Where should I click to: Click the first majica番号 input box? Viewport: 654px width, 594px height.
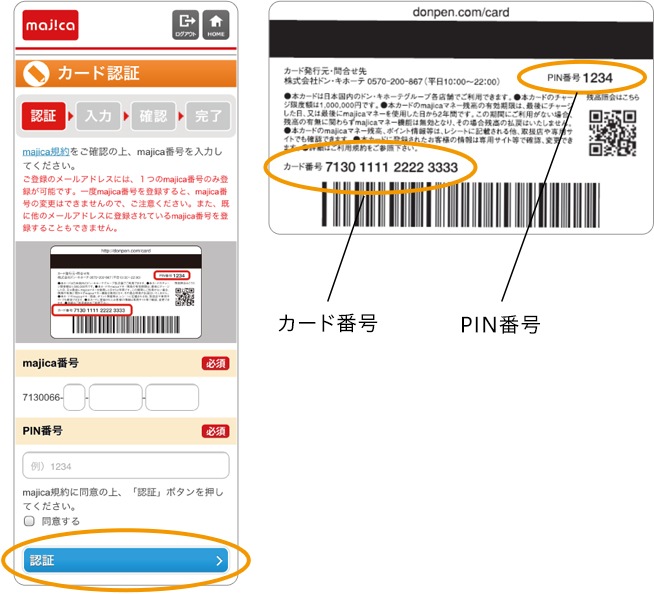coord(74,397)
